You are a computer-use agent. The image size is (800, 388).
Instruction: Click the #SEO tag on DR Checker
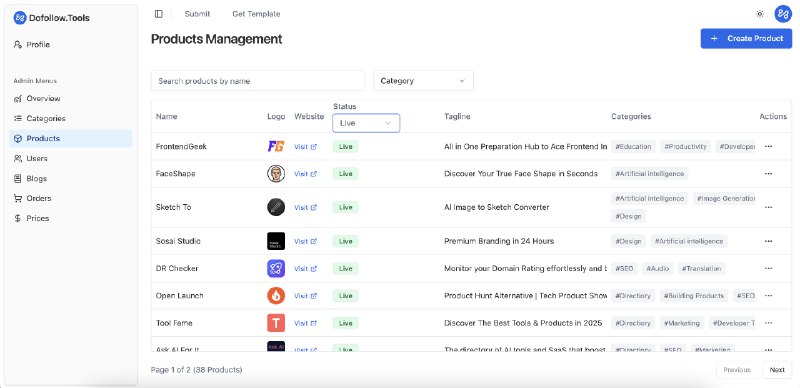[624, 269]
